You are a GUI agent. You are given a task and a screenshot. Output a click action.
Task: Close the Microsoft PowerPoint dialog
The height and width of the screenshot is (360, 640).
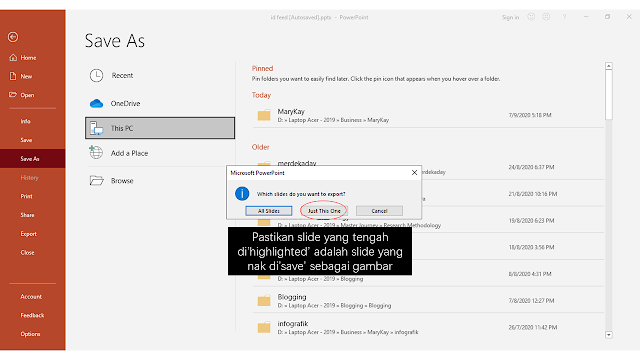pos(414,173)
